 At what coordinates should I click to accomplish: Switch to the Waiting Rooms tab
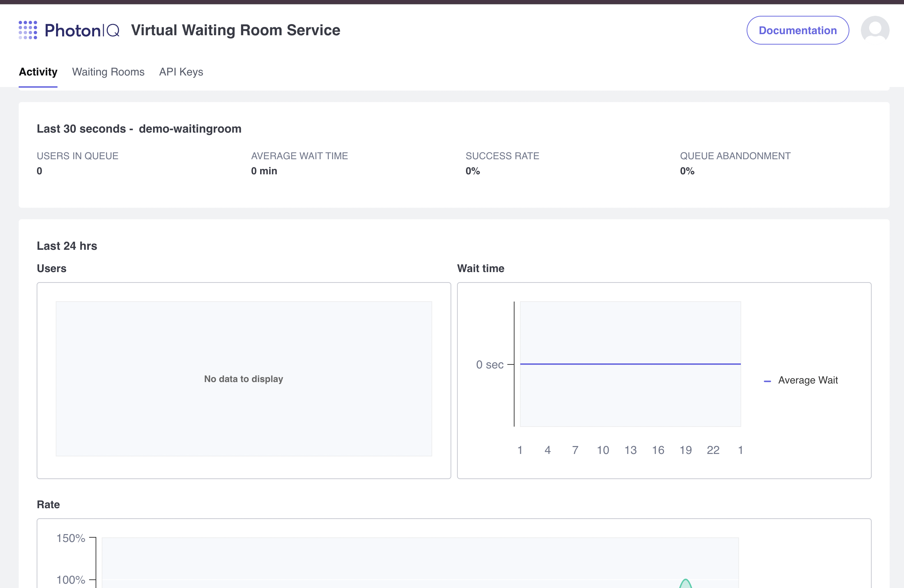tap(108, 72)
